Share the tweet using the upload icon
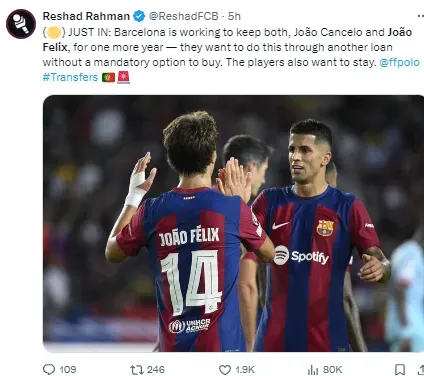Viewport: 424px width, 376px height. [421, 369]
